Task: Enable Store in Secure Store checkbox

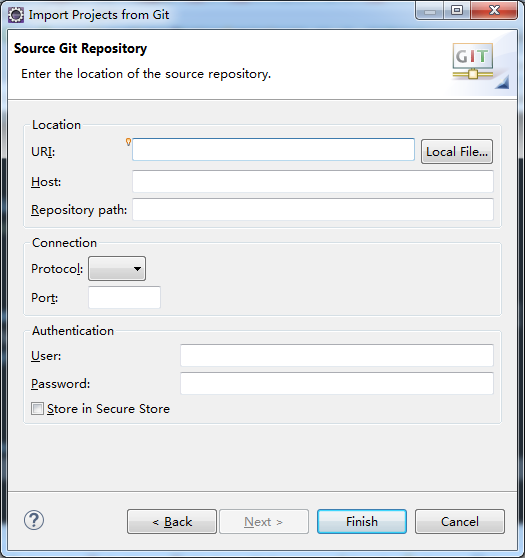Action: point(37,409)
